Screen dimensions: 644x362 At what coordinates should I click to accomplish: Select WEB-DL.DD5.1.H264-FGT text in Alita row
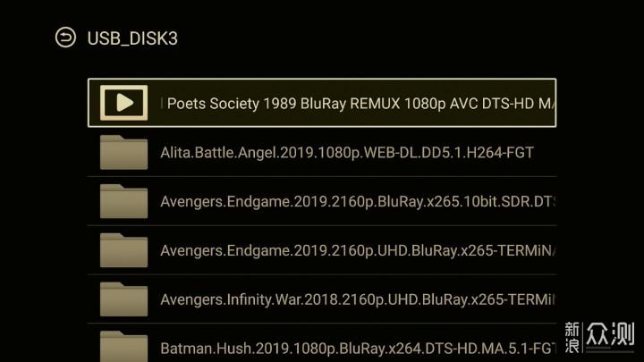(448, 153)
